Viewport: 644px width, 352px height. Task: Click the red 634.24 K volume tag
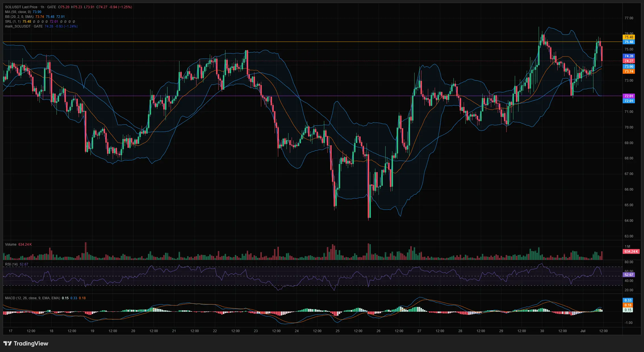click(631, 252)
